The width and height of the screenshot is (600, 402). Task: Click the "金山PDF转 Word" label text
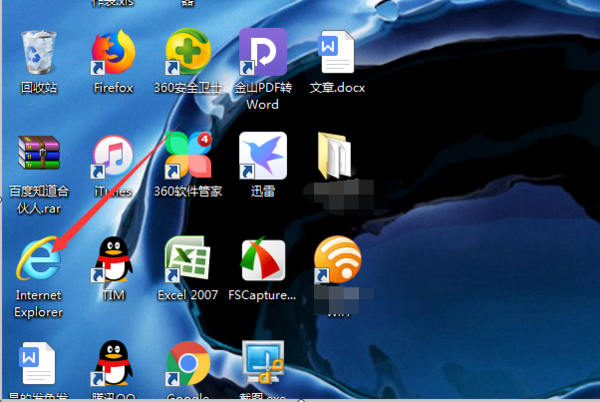click(262, 96)
